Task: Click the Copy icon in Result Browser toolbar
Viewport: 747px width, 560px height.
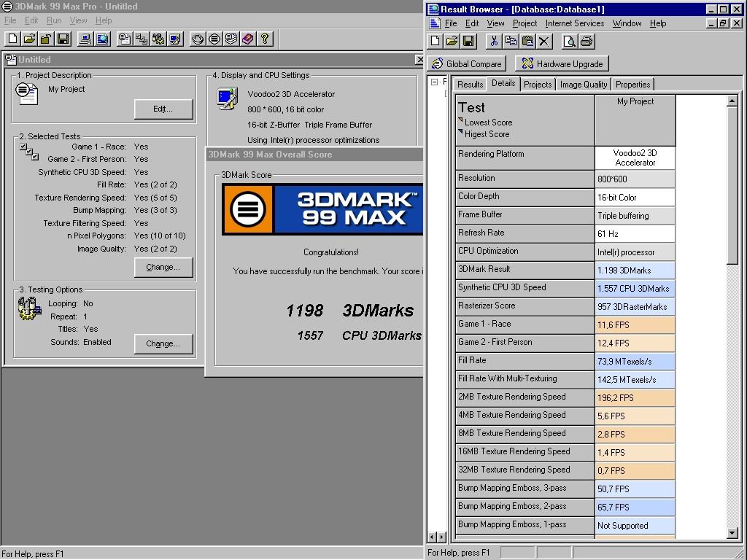Action: tap(511, 41)
